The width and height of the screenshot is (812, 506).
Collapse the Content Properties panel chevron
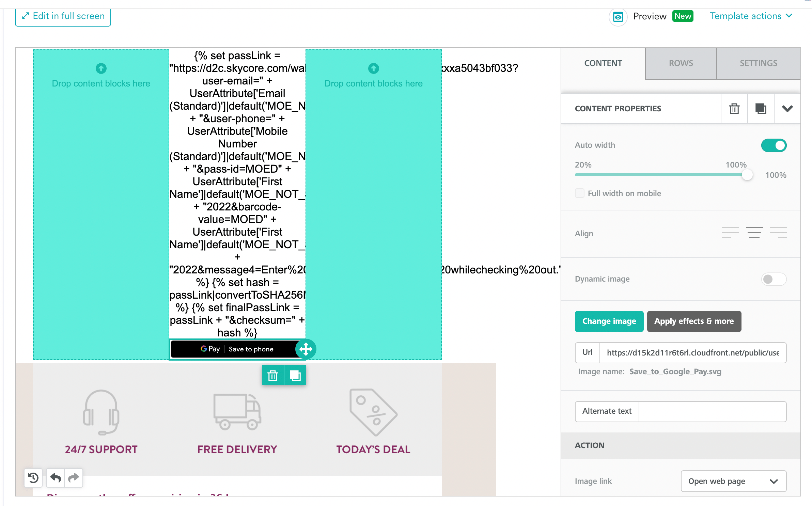787,109
